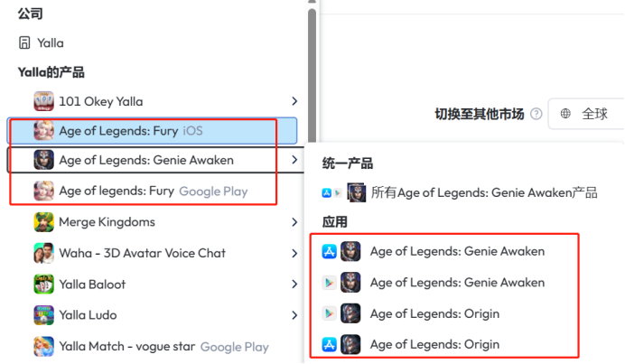
Task: Click the Yalla Match vogue star icon
Action: [44, 347]
